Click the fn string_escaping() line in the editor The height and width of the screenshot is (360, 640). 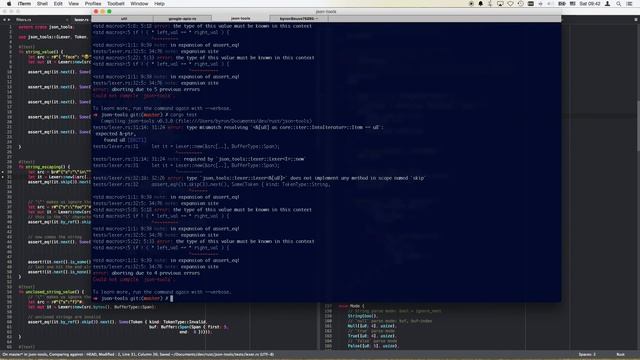click(x=44, y=167)
